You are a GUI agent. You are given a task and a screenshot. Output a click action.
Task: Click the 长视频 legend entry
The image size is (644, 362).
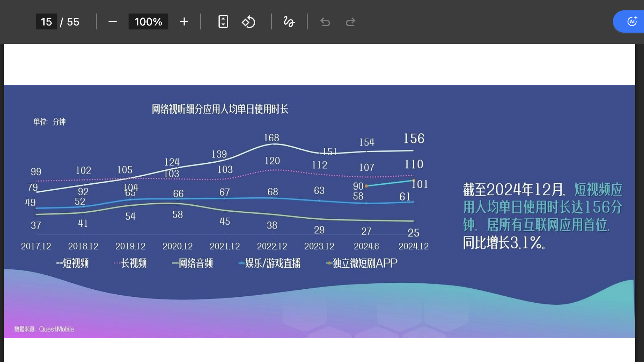[x=130, y=263]
